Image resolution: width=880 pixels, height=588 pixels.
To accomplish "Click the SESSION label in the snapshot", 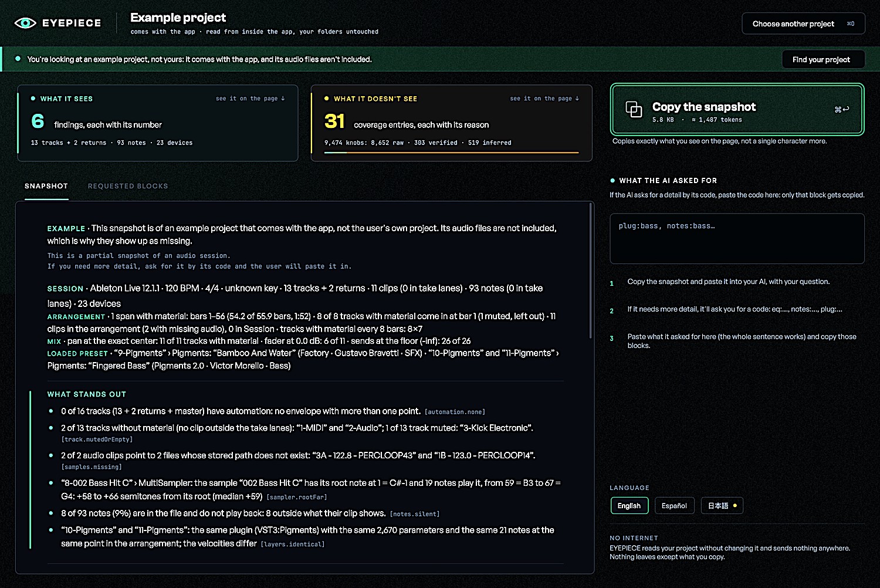I will (x=65, y=289).
